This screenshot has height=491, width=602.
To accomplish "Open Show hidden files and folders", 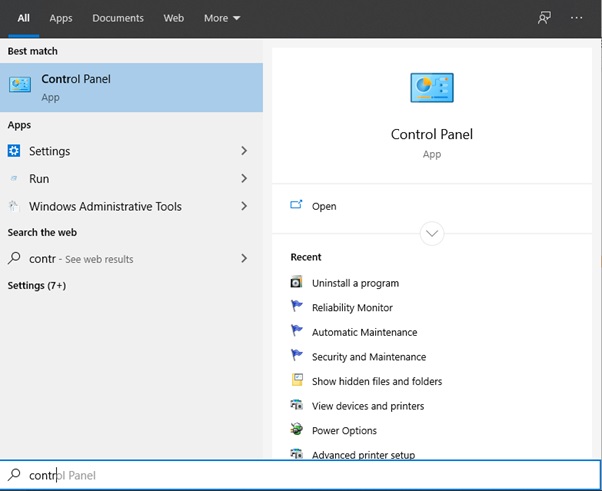I will (376, 381).
